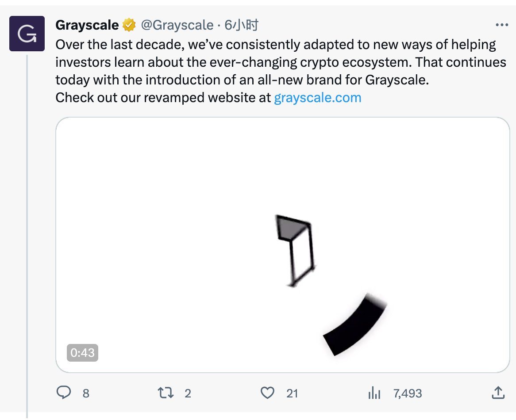This screenshot has width=516, height=420.
Task: Click the like count 21
Action: point(292,393)
